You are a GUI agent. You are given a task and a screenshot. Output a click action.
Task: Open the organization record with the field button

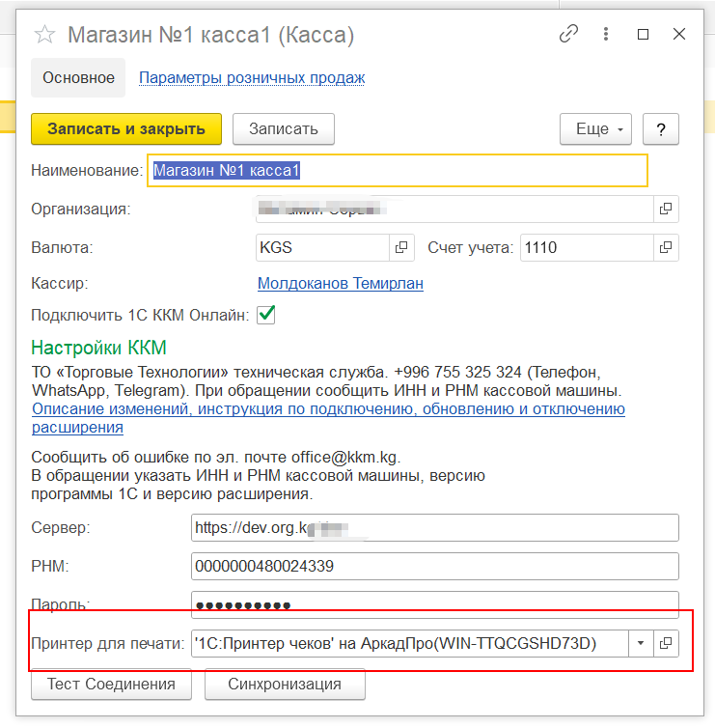coord(665,209)
